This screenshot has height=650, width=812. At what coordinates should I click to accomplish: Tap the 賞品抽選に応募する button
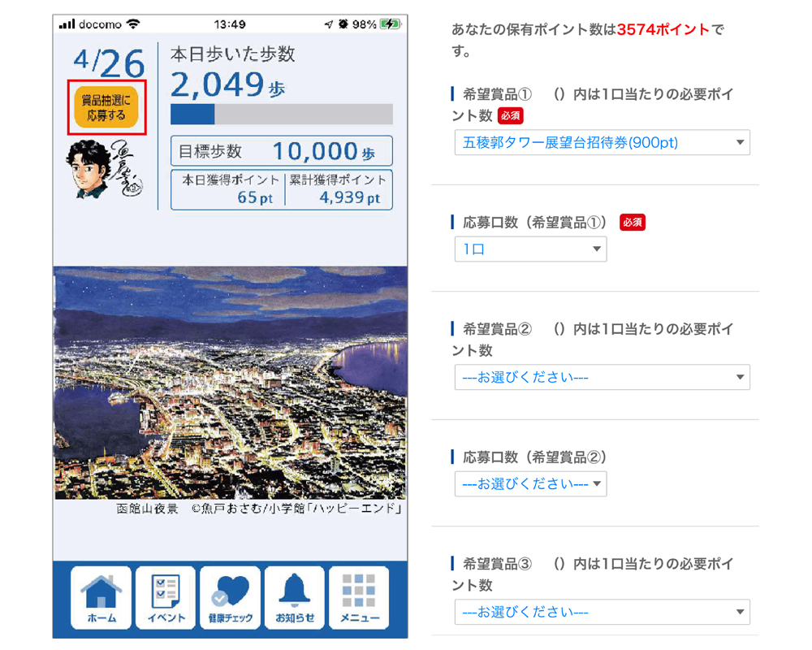tap(106, 107)
